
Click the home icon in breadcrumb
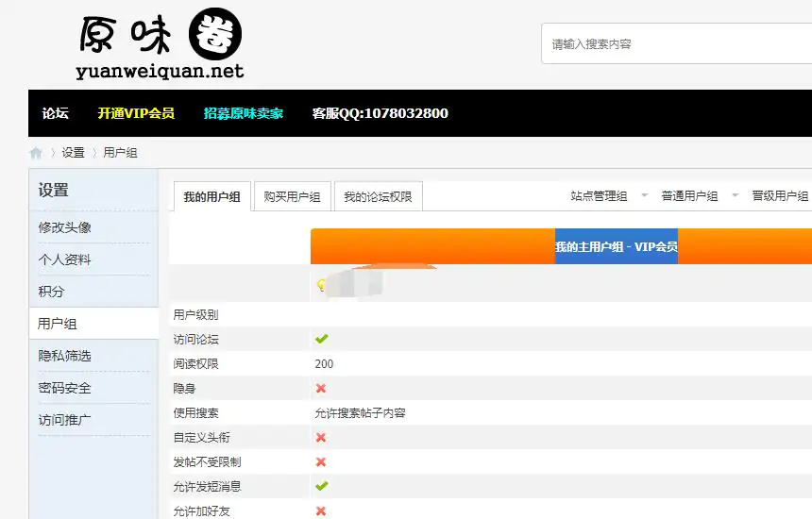(x=36, y=153)
